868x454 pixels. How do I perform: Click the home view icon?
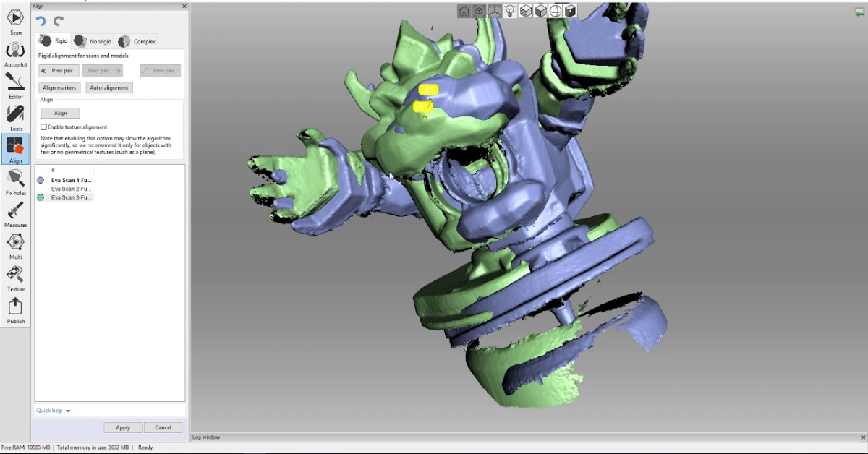463,11
